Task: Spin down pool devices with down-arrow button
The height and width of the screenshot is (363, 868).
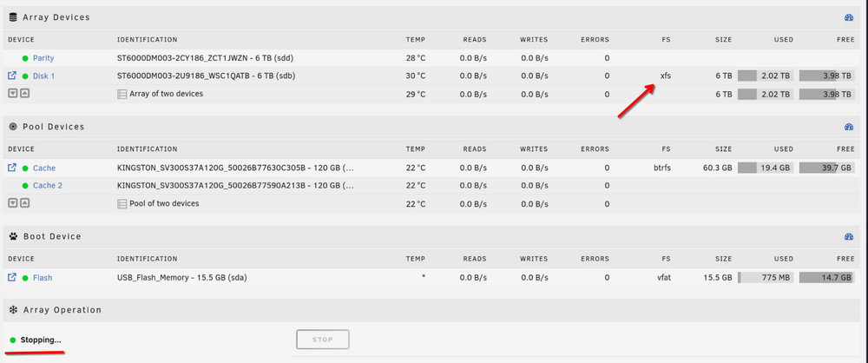Action: coord(13,203)
